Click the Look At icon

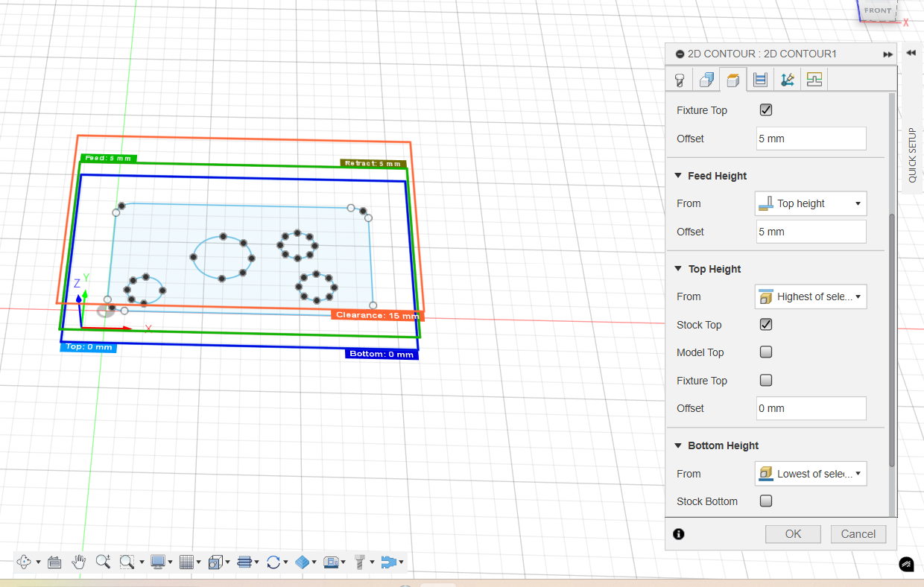point(54,562)
